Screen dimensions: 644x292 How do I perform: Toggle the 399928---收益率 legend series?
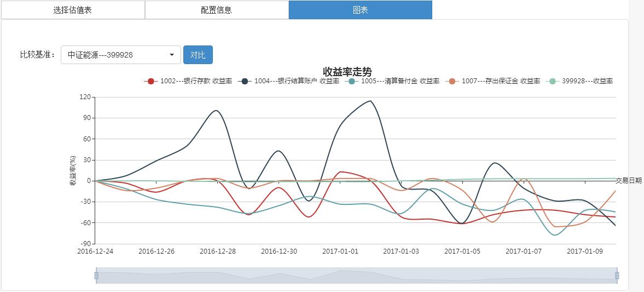coord(579,82)
